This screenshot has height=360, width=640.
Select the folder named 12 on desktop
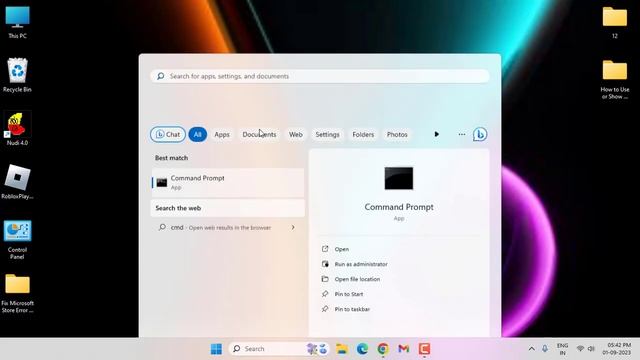(x=615, y=22)
